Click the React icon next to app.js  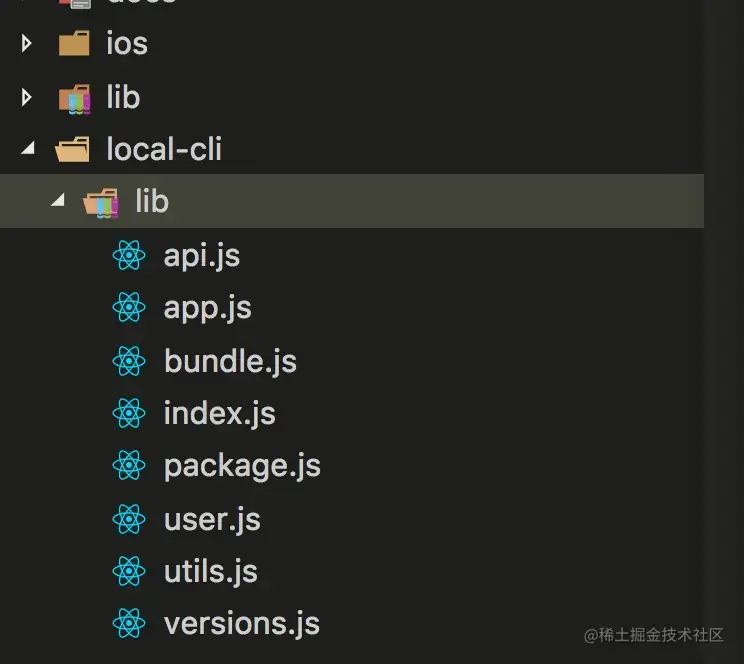tap(129, 308)
